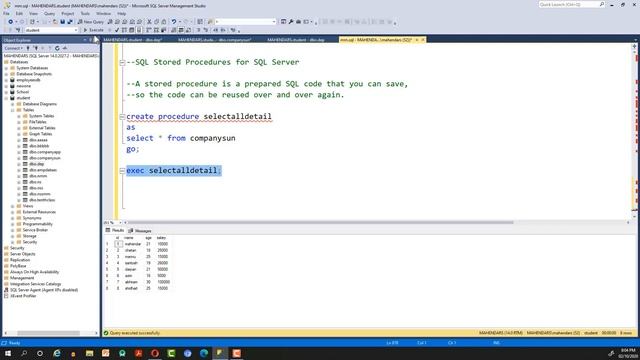The width and height of the screenshot is (640, 360).
Task: Click the Refresh icon in Object Explorer
Action: (57, 48)
